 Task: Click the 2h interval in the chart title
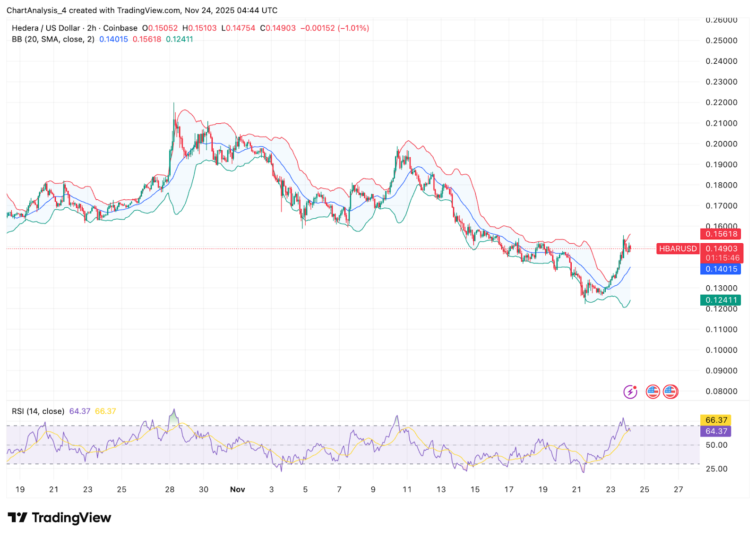(92, 28)
